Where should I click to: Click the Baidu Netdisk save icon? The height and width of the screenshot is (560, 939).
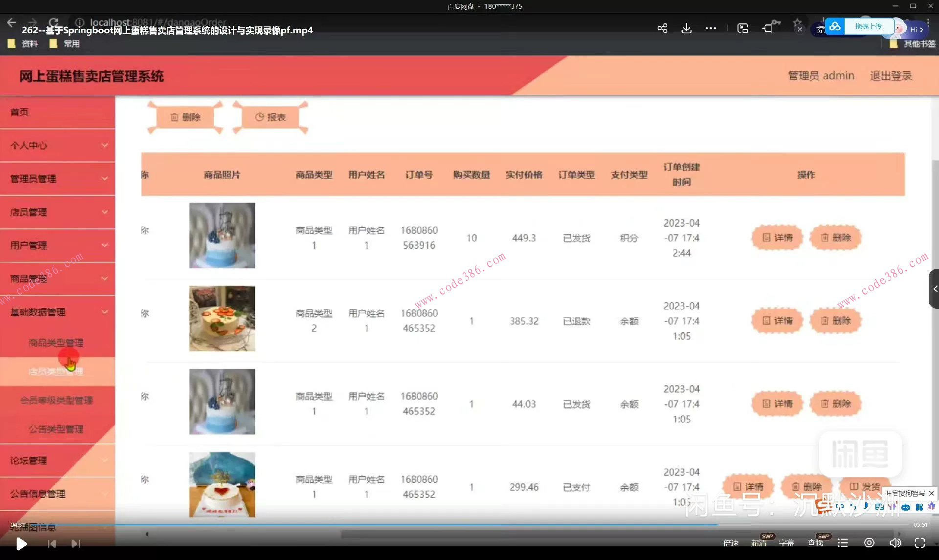tap(835, 26)
